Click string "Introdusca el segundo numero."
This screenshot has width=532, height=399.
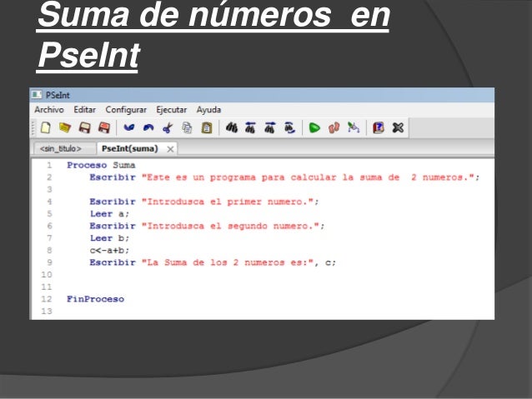coord(230,226)
